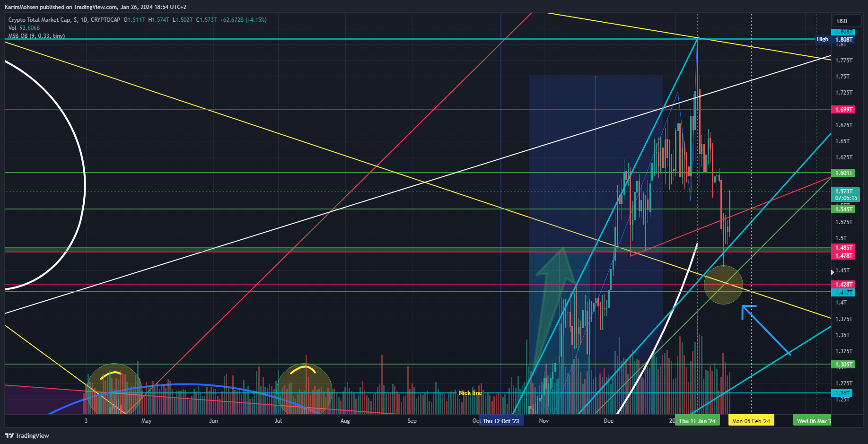868x444 pixels.
Task: Click the May label on time axis
Action: coord(147,421)
